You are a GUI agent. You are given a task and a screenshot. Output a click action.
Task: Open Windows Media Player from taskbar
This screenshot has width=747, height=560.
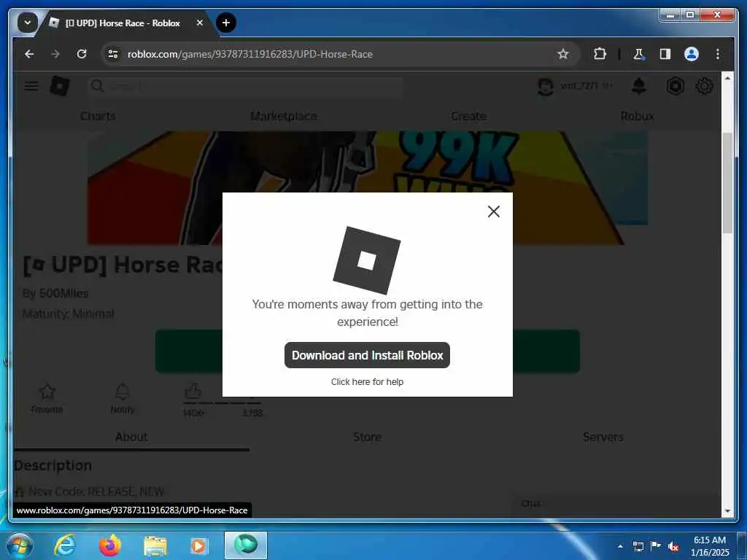(x=198, y=546)
